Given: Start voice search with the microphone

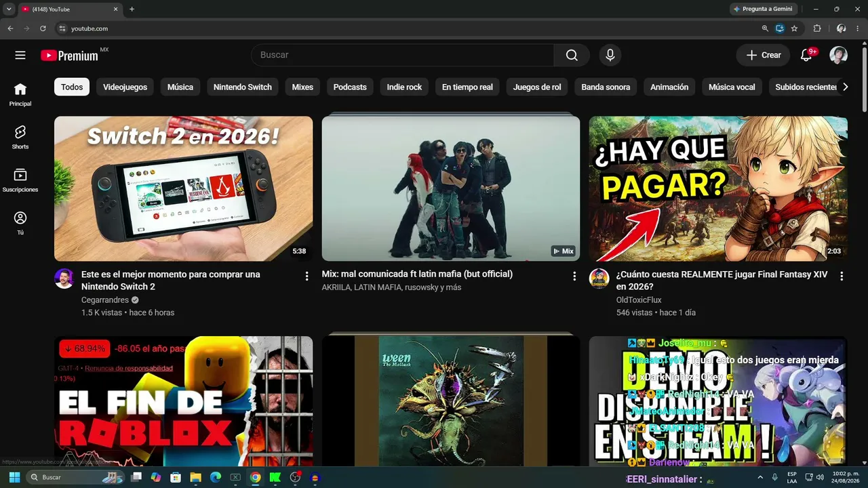Looking at the screenshot, I should click(x=610, y=55).
